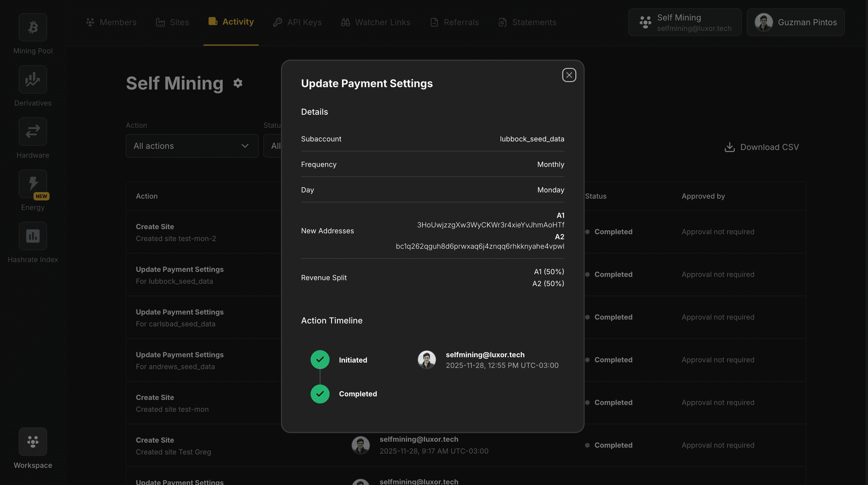Screen dimensions: 868x485
Task: Select the Derivatives sidebar icon
Action: [x=33, y=79]
